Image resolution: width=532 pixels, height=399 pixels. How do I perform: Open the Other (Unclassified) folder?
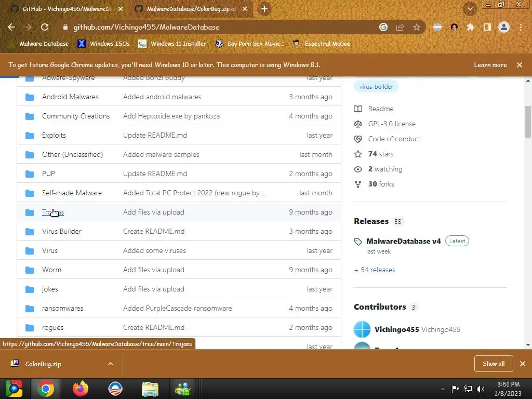point(72,155)
